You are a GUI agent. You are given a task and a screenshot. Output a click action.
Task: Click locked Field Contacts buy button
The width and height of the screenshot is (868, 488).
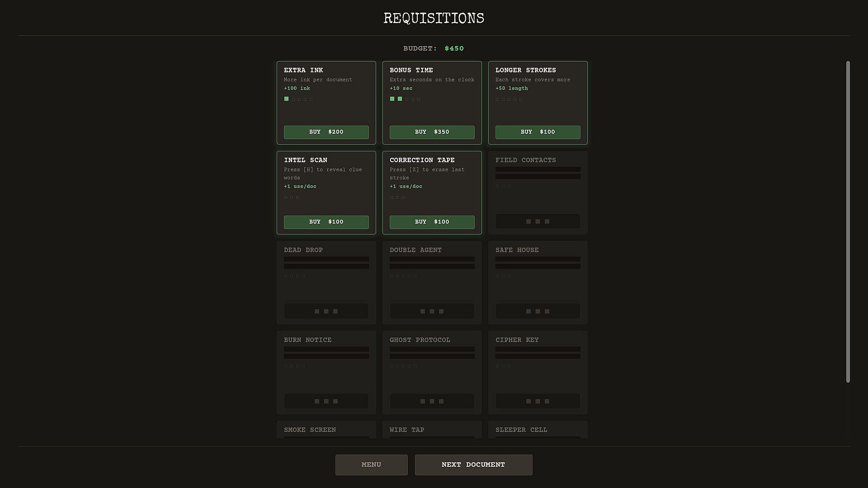coord(538,221)
